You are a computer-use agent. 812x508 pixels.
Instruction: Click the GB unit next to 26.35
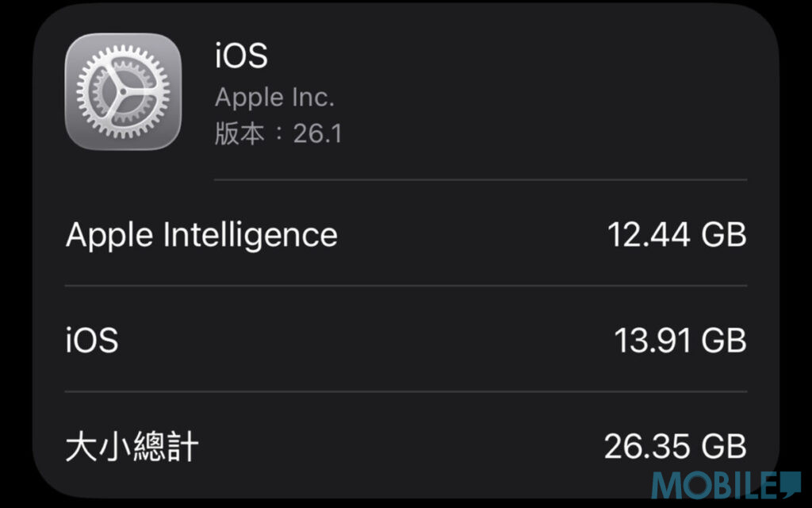tap(724, 446)
